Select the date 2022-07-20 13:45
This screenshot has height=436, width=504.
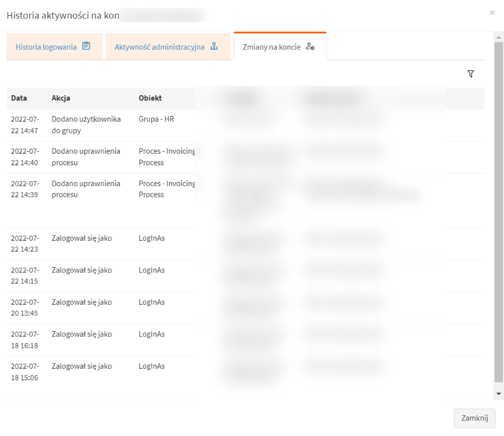pos(25,307)
